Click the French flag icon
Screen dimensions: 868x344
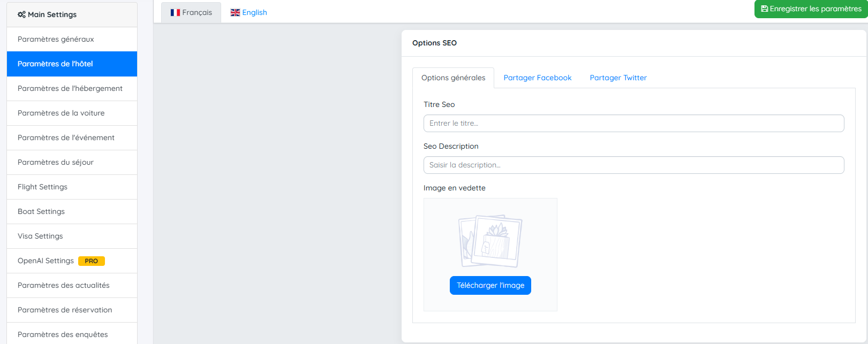tap(175, 12)
